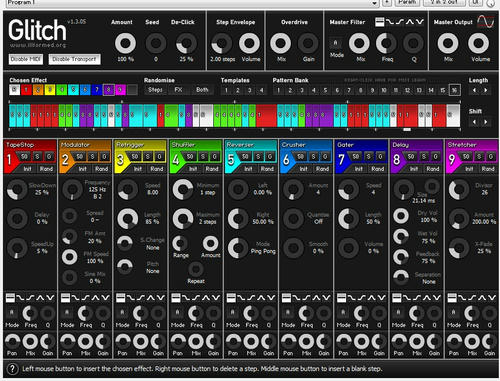Select template 3
Image resolution: width=500 pixels, height=381 pixels.
pyautogui.click(x=250, y=90)
